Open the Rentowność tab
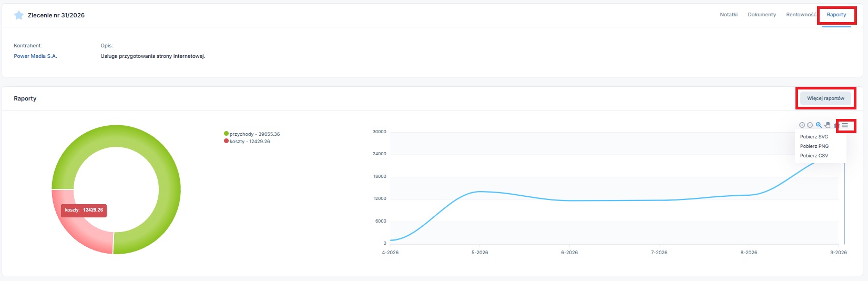Screen dimensions: 868x281 coord(801,15)
